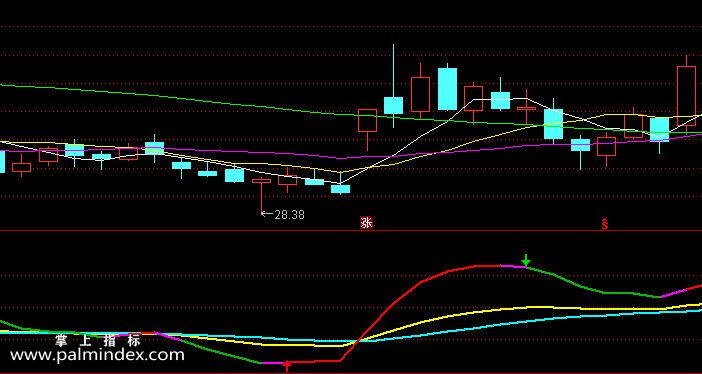Select the large solid cyan candle right of the peak
702x374 pixels.
tap(447, 89)
